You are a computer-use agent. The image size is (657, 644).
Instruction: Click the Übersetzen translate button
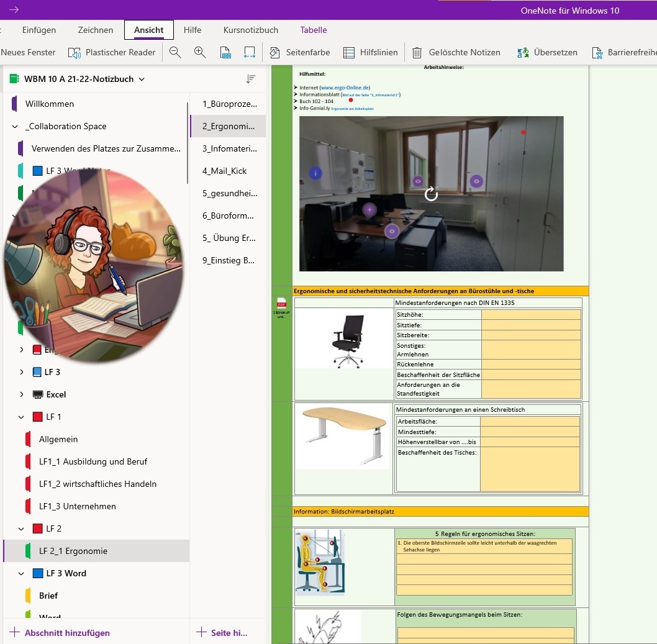(x=547, y=52)
